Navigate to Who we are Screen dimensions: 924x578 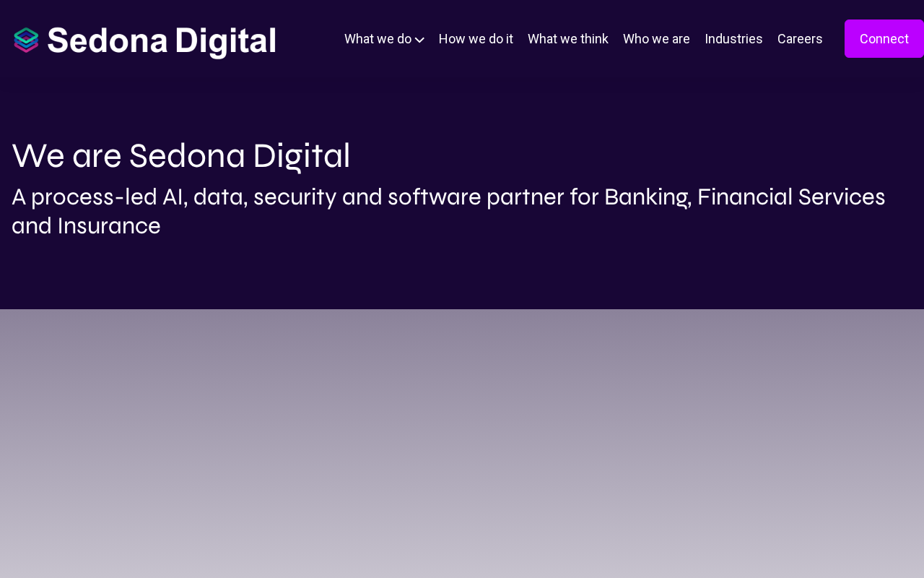(x=656, y=39)
